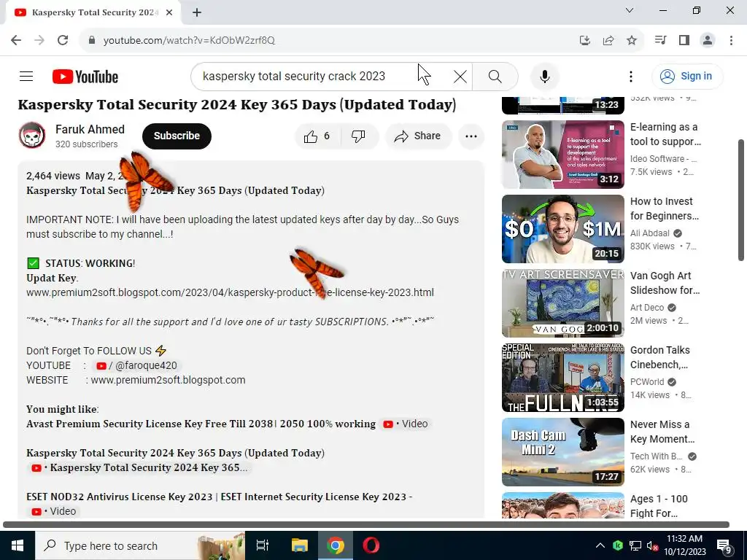
Task: Subscribe to Faruk Ahmed channel
Action: click(x=177, y=136)
